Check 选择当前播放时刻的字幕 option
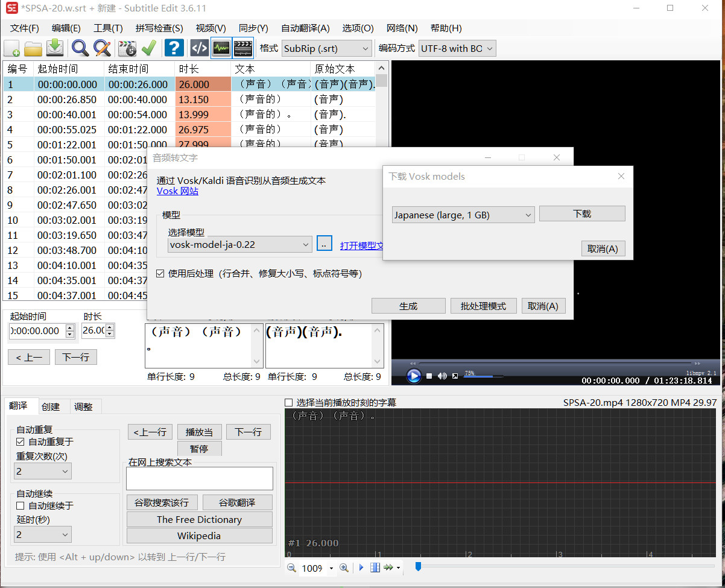Viewport: 725px width, 588px height. (289, 403)
